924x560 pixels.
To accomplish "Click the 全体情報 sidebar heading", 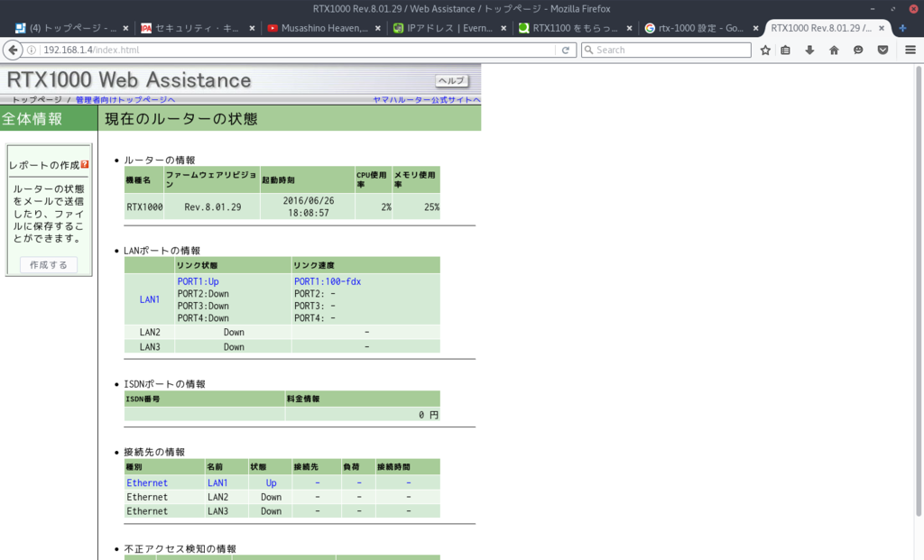I will [32, 119].
